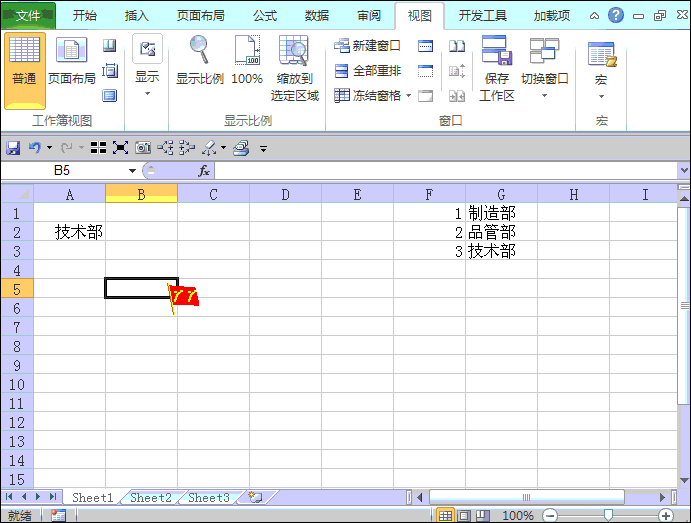Click the Save icon in quick access toolbar
691x523 pixels.
(x=13, y=147)
